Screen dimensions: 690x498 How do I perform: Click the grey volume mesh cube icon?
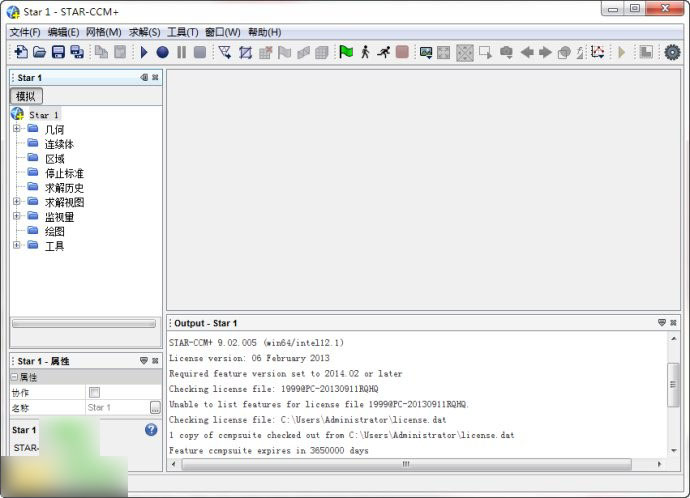coord(322,52)
